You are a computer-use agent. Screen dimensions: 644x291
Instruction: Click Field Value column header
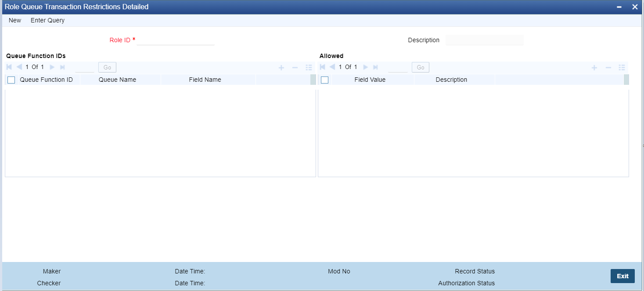point(370,80)
